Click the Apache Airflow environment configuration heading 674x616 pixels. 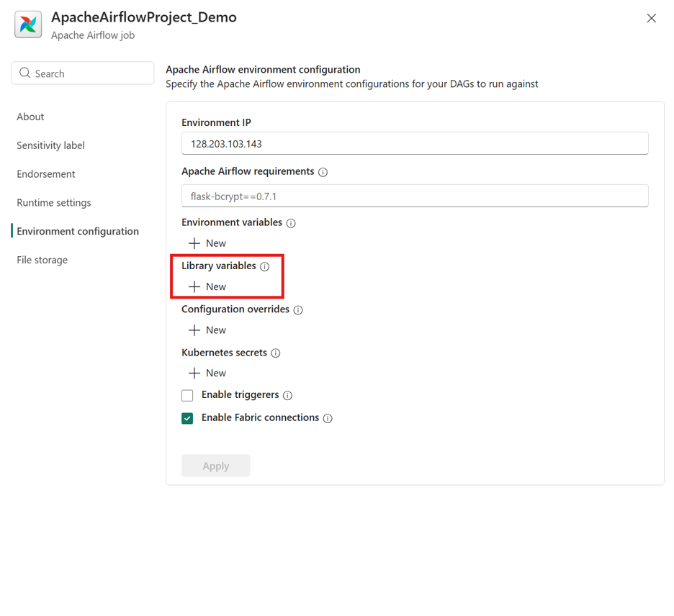pyautogui.click(x=263, y=70)
